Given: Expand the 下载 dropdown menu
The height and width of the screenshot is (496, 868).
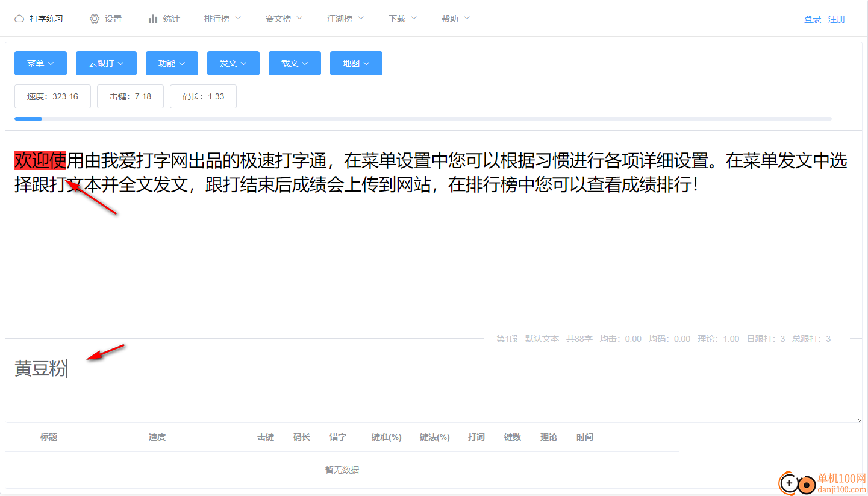Looking at the screenshot, I should tap(402, 19).
